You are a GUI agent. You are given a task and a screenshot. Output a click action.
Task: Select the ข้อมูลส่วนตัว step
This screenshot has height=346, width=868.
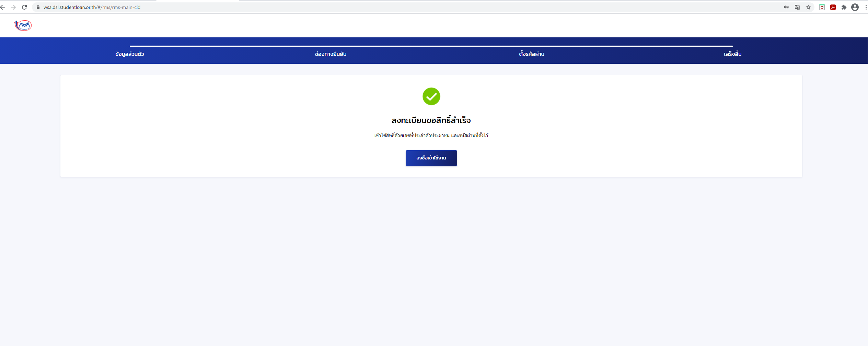(130, 54)
